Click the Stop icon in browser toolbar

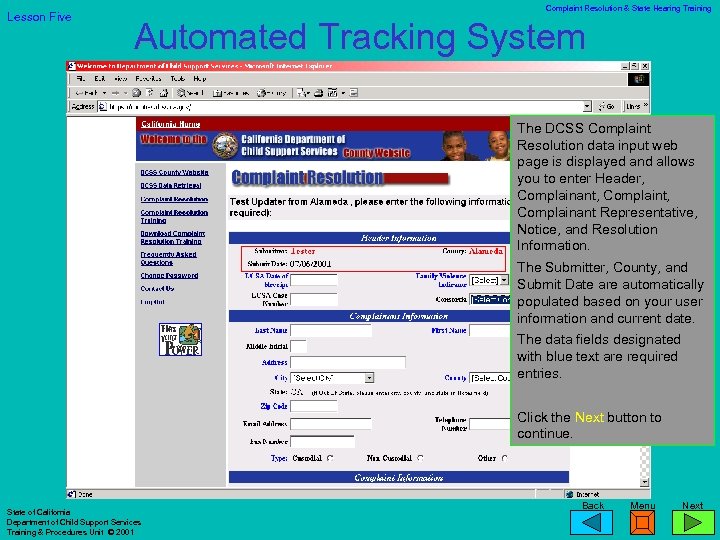coord(136,93)
